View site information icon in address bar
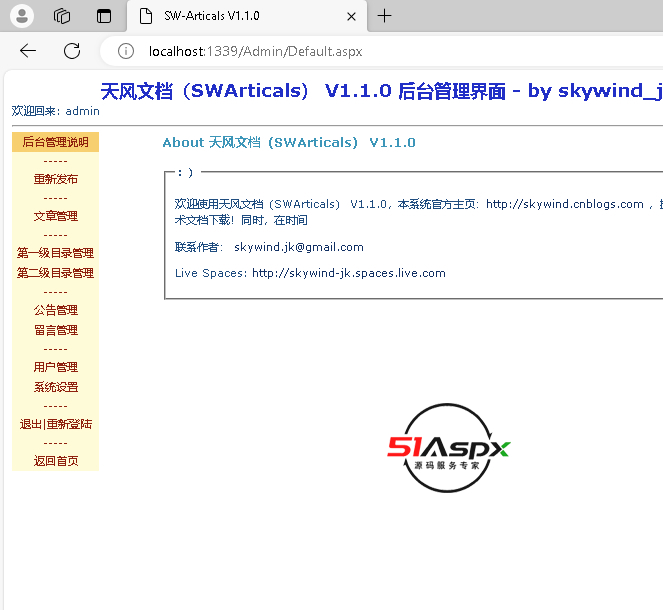This screenshot has width=663, height=610. pyautogui.click(x=126, y=51)
